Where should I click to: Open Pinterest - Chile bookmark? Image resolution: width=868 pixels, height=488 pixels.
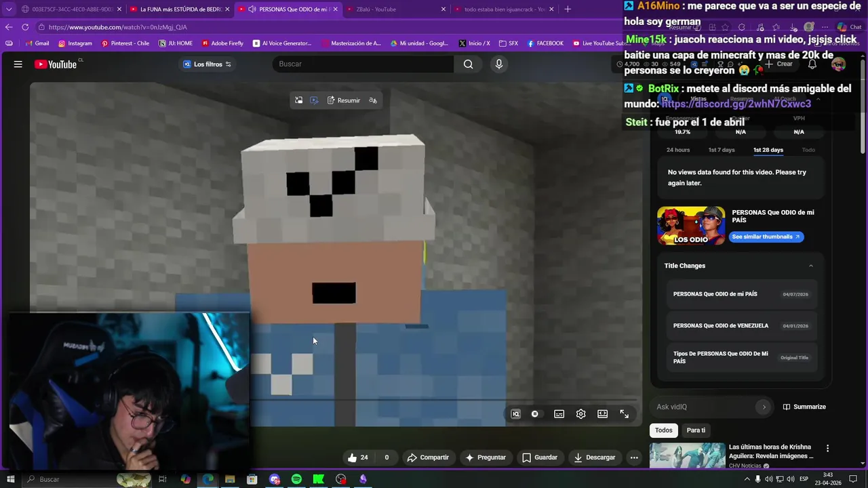coord(125,43)
